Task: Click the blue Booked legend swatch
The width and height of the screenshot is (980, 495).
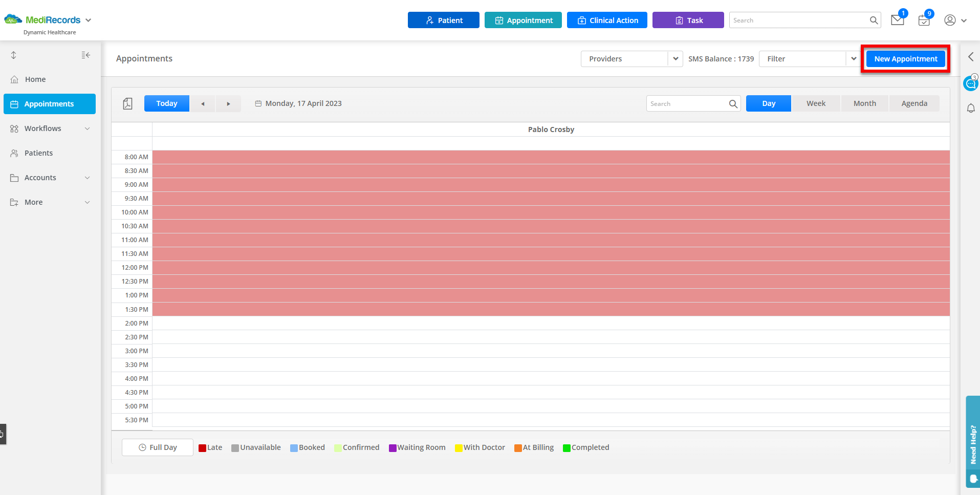Action: click(x=294, y=448)
